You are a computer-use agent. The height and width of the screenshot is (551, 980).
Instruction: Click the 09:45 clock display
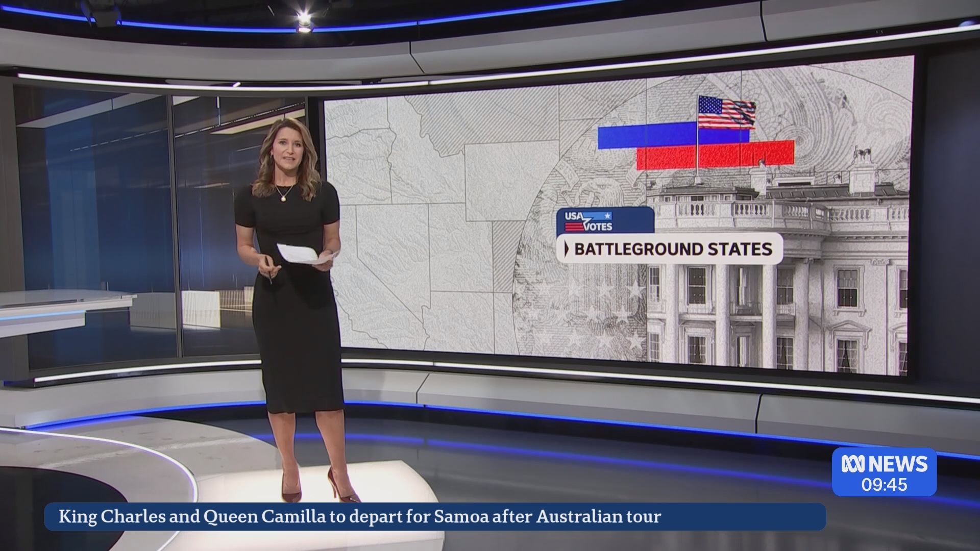(885, 484)
